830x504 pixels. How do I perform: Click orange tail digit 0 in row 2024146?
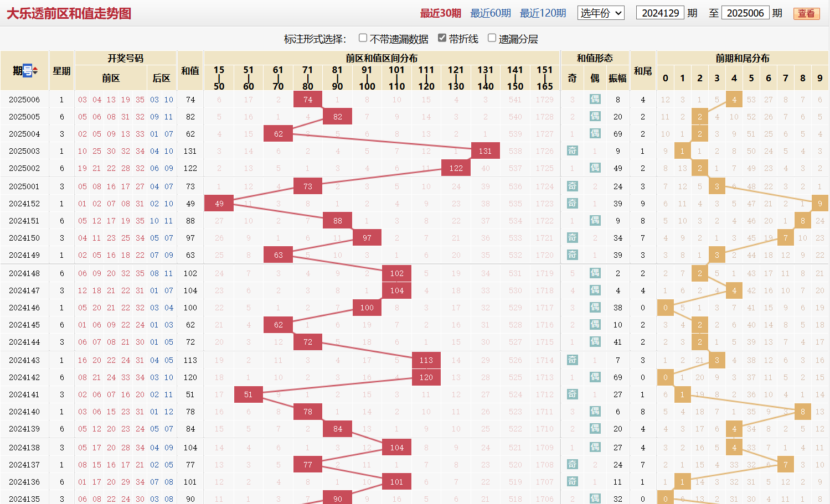[666, 308]
